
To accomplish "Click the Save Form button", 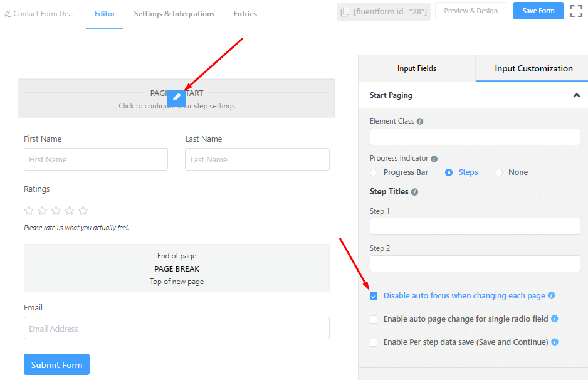I will [538, 11].
